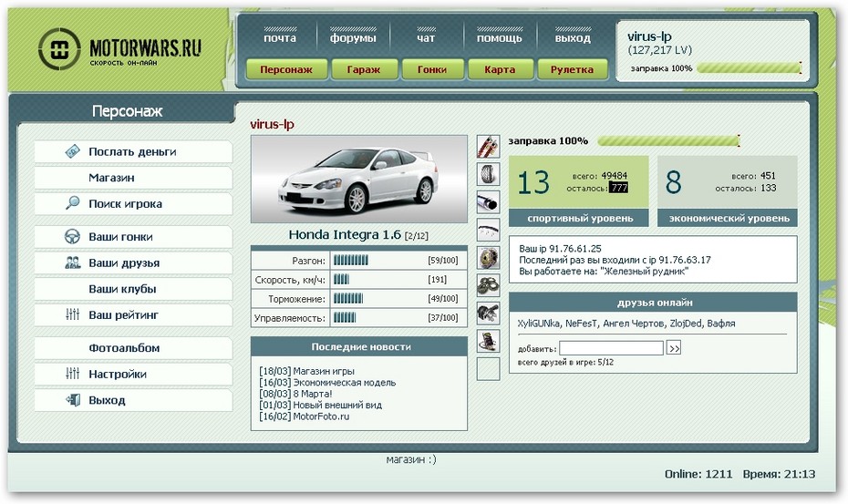Click the turbo engine part icon

[x=488, y=314]
